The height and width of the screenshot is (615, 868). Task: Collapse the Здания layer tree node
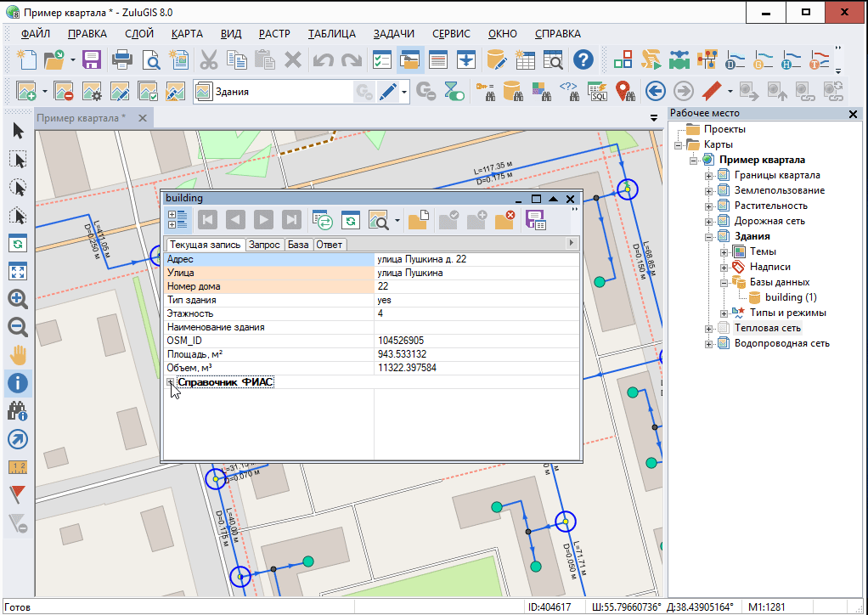coord(709,236)
